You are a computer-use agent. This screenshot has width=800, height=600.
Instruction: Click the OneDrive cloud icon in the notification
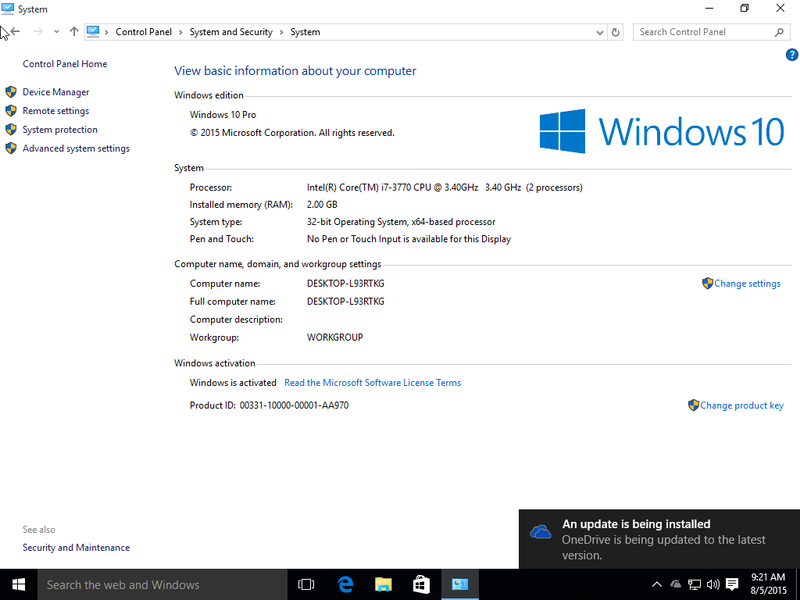pos(540,532)
